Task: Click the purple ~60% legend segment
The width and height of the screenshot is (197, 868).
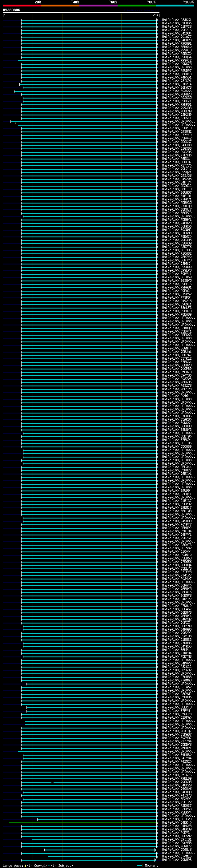Action: pyautogui.click(x=99, y=6)
